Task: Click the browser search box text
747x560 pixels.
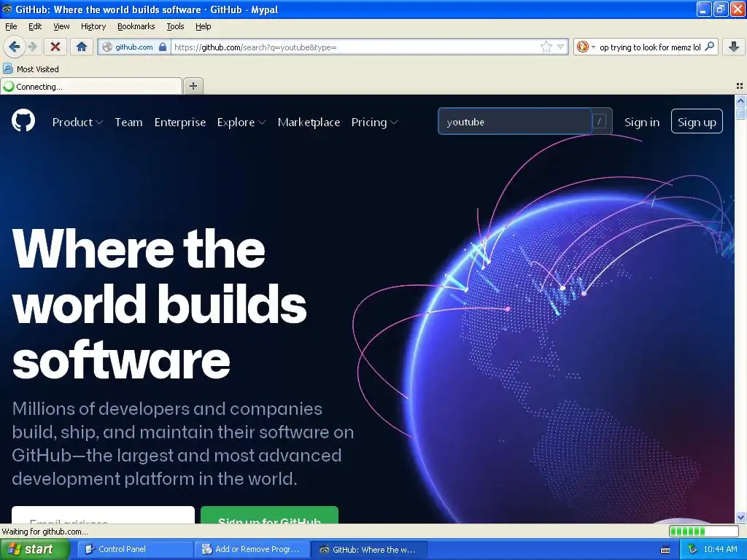Action: click(x=650, y=47)
